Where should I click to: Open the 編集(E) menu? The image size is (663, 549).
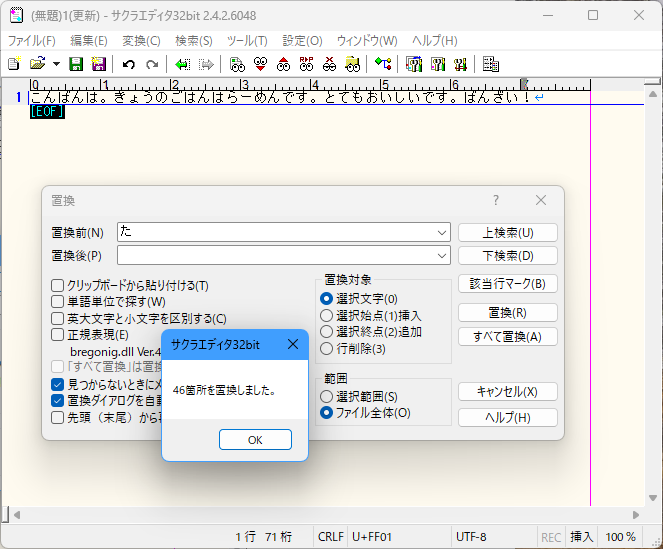pyautogui.click(x=89, y=41)
